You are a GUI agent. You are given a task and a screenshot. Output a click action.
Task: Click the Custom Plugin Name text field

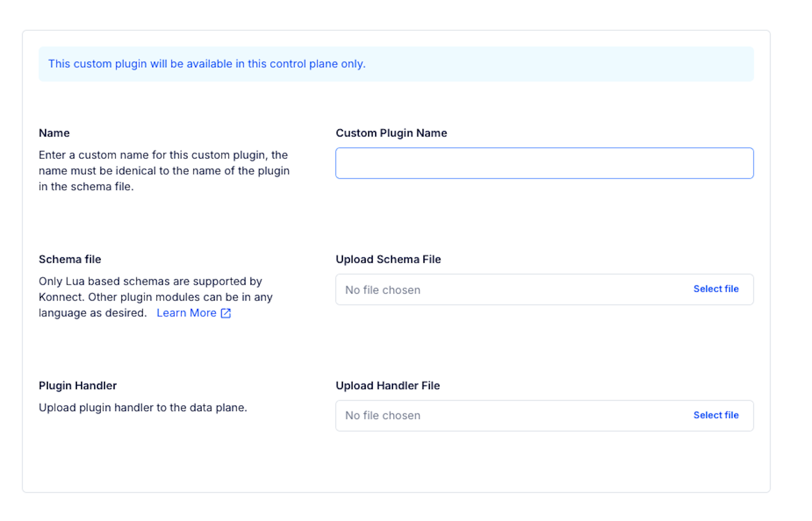point(544,163)
